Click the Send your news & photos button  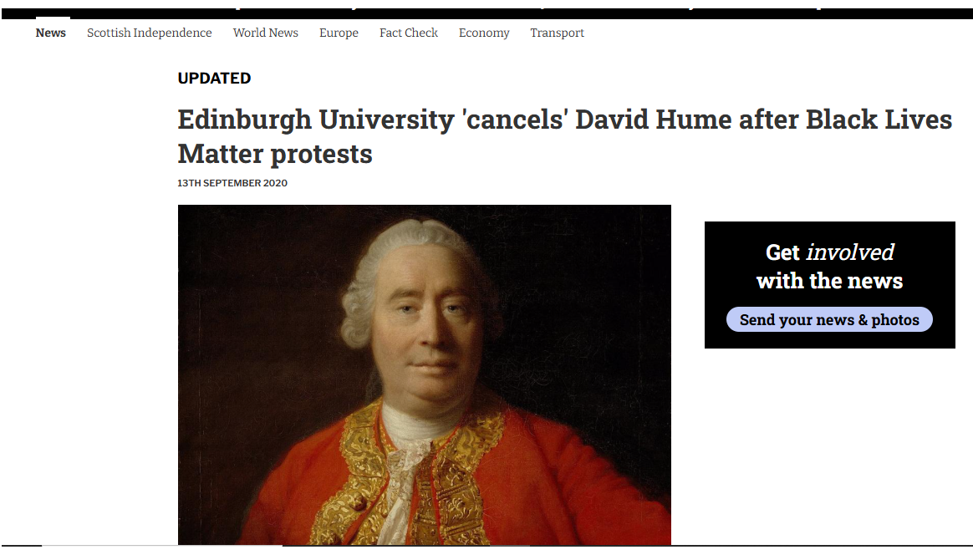pos(829,319)
